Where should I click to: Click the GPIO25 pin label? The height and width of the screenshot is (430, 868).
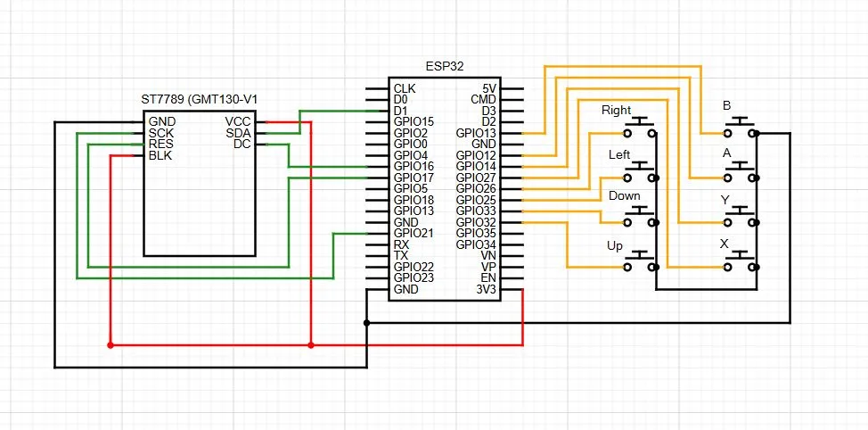coord(476,200)
